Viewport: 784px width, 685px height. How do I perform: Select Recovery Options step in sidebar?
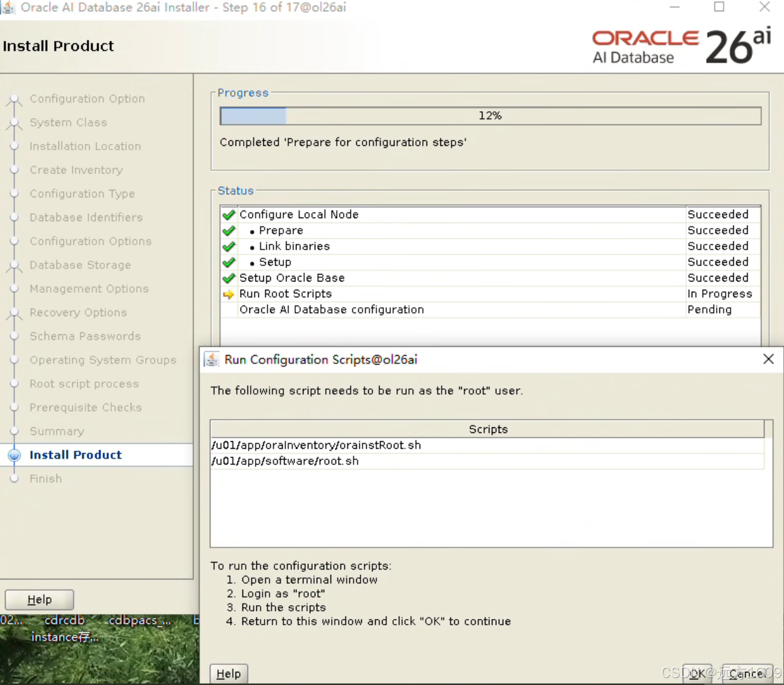point(79,313)
